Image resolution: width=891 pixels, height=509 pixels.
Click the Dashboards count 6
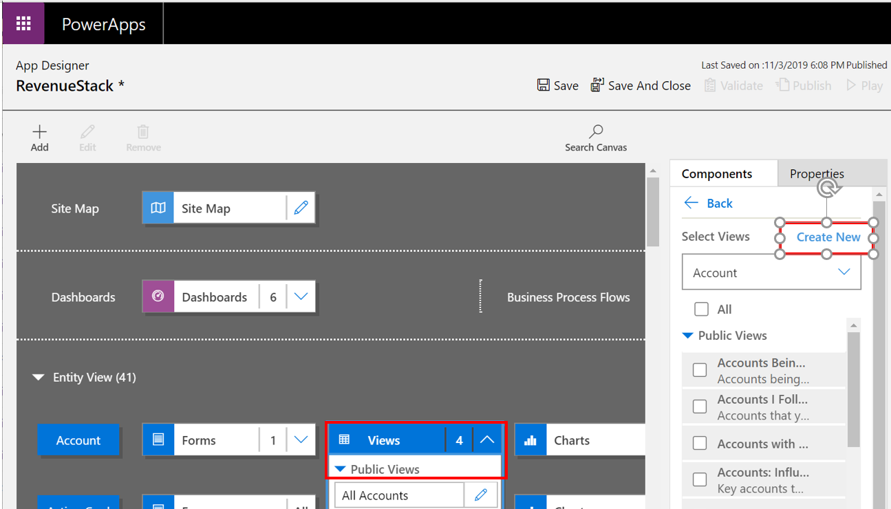point(273,297)
